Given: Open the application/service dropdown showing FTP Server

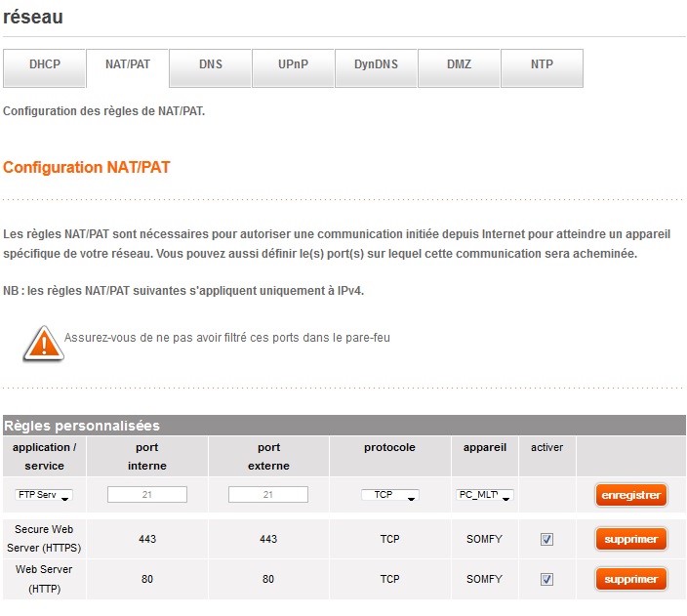Looking at the screenshot, I should click(x=44, y=496).
